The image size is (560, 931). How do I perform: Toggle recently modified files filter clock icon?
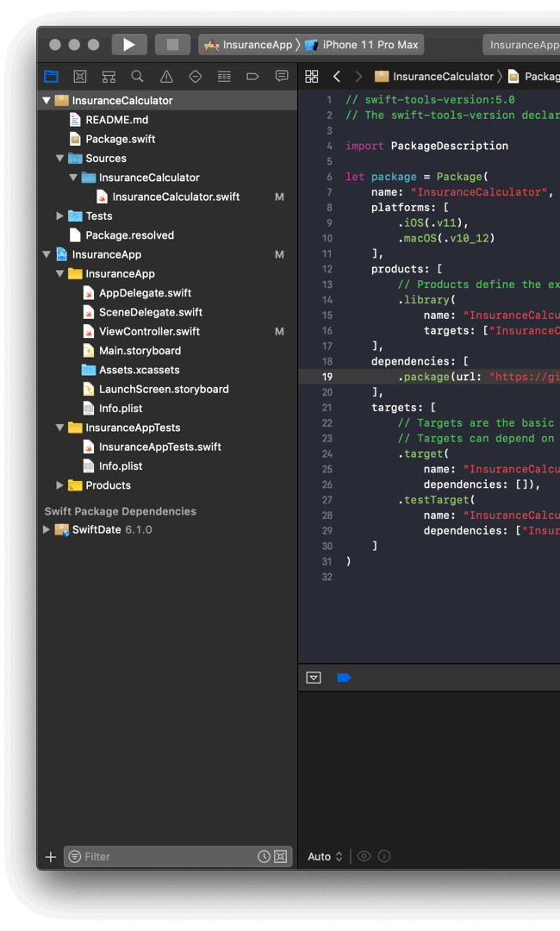pyautogui.click(x=264, y=857)
